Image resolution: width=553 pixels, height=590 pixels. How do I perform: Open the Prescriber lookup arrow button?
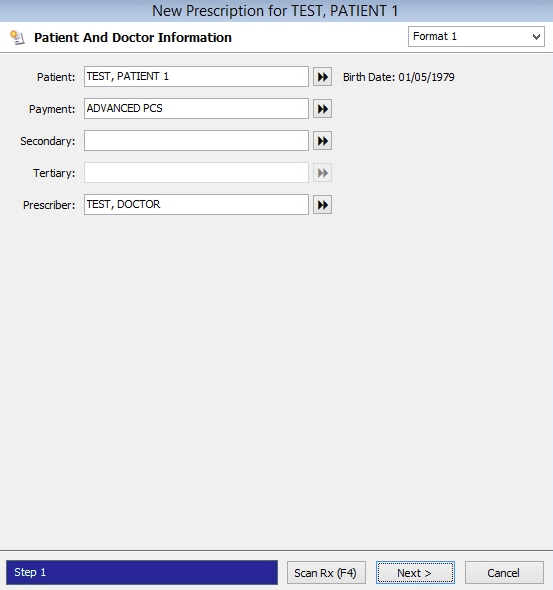322,205
